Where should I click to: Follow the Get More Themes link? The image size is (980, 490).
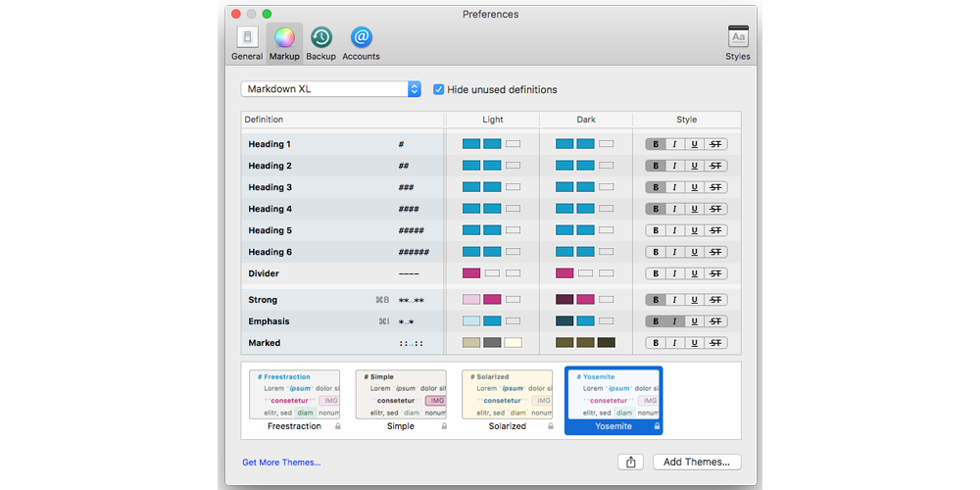281,463
